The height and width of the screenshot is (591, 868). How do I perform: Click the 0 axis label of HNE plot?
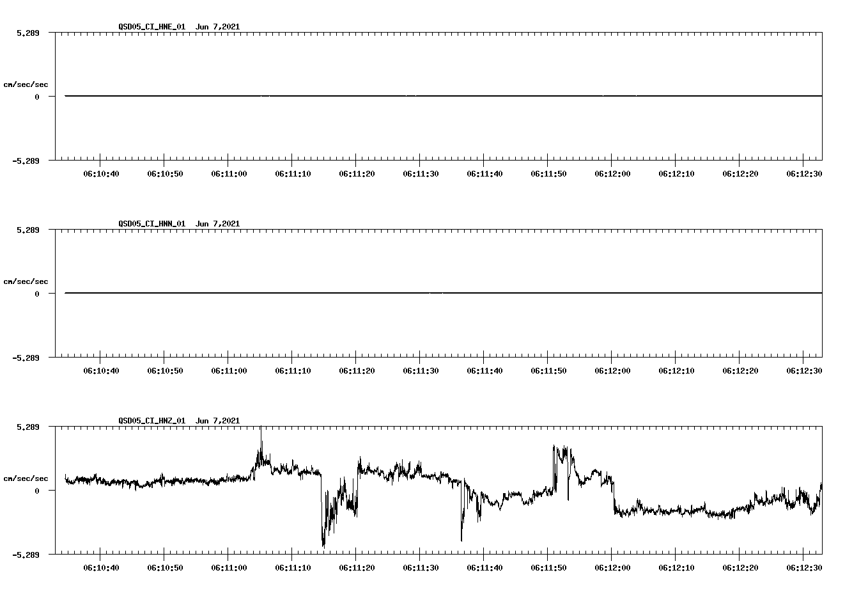37,97
